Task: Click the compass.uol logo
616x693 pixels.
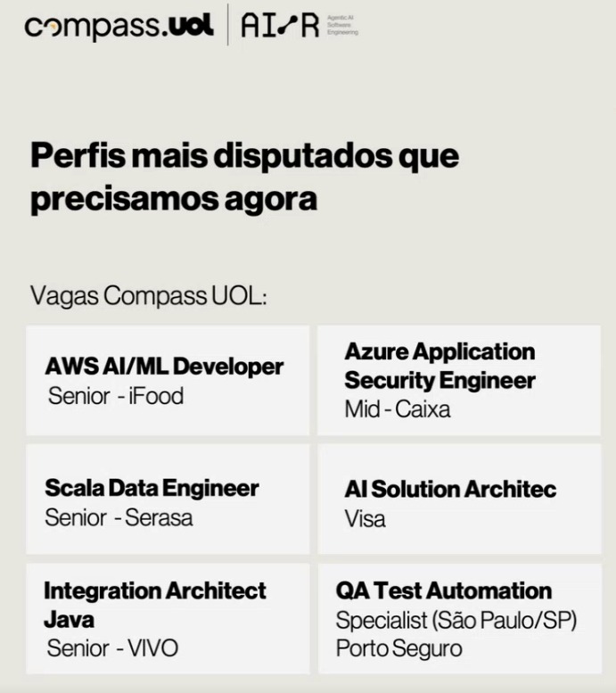Action: (119, 26)
